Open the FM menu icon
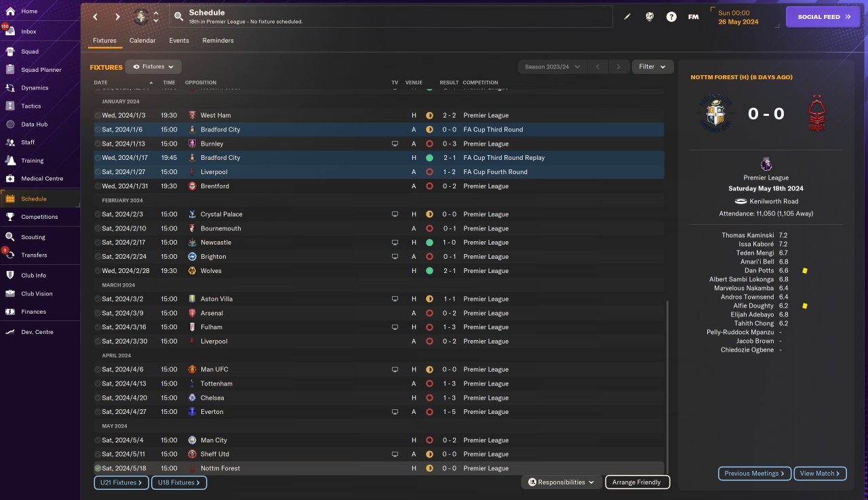This screenshot has width=868, height=500. click(x=693, y=17)
